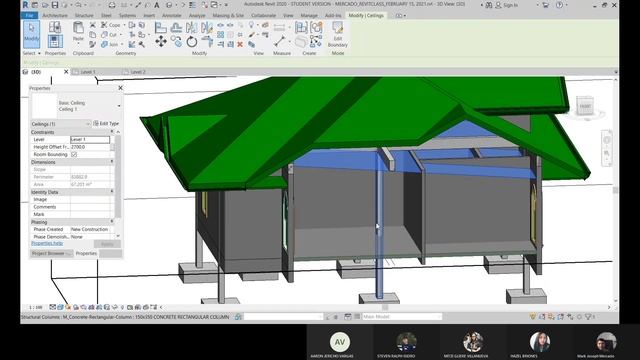Open the Properties palette icon in ribbon
This screenshot has width=640, height=360.
click(55, 41)
